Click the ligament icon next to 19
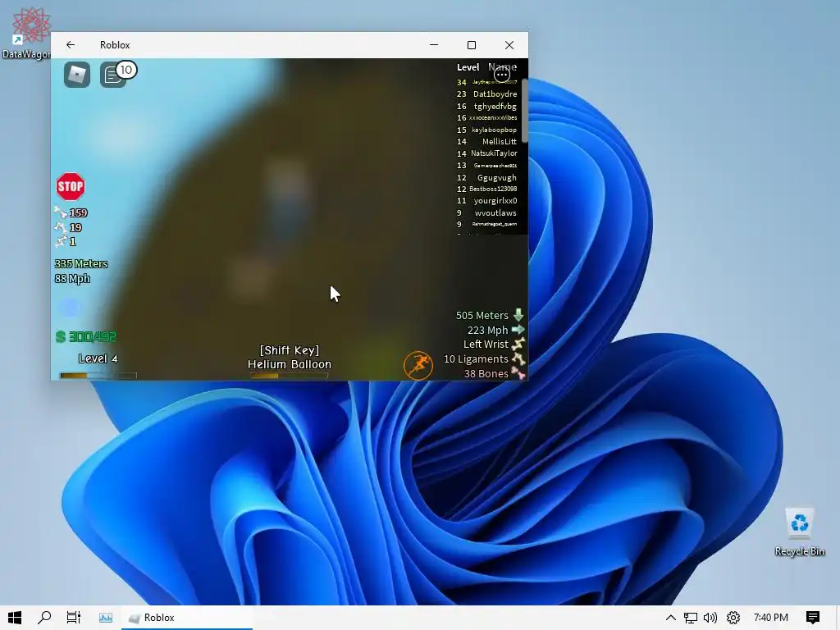Viewport: 840px width, 630px height. (61, 227)
